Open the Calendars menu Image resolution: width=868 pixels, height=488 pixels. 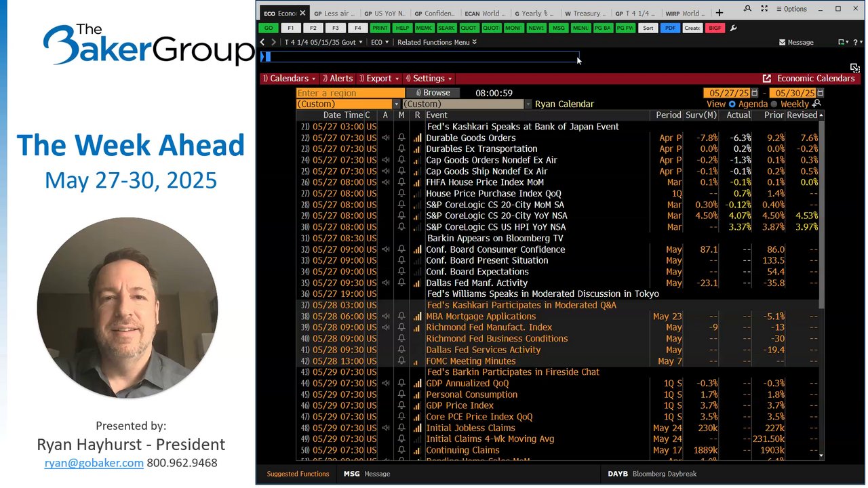(x=289, y=79)
